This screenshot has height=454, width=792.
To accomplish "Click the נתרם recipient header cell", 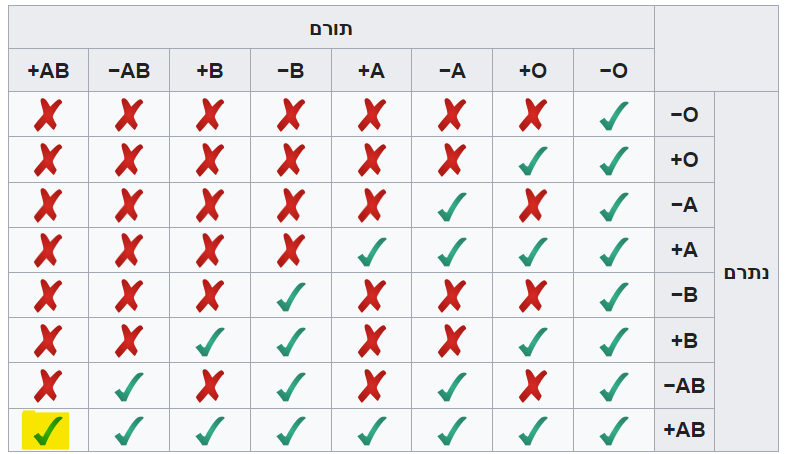I will pyautogui.click(x=745, y=272).
